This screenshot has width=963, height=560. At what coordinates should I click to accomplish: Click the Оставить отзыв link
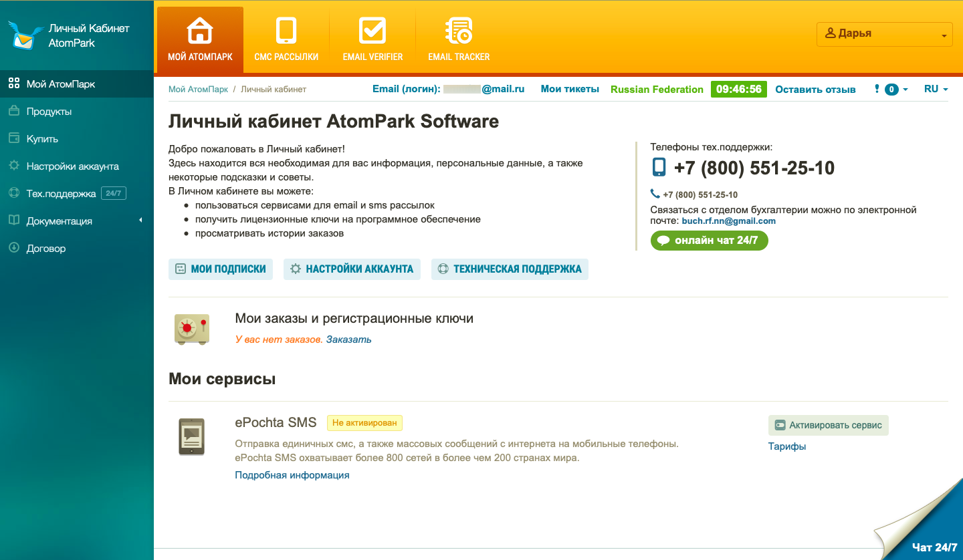click(x=815, y=90)
